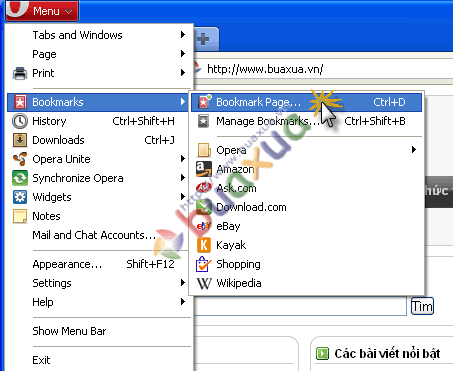Viewport: 453px width, 371px height.
Task: Open Appearance settings entry
Action: point(99,264)
